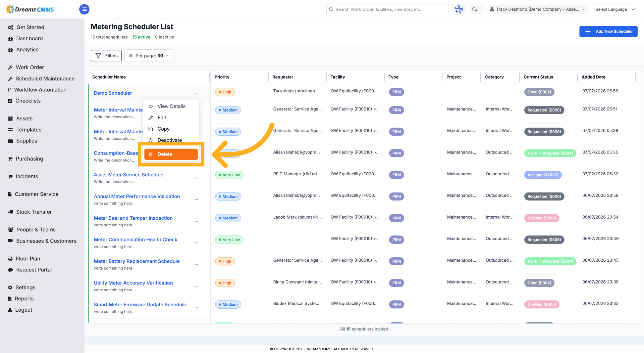Choose Edit in the context menu
This screenshot has height=353, width=644.
[171, 118]
